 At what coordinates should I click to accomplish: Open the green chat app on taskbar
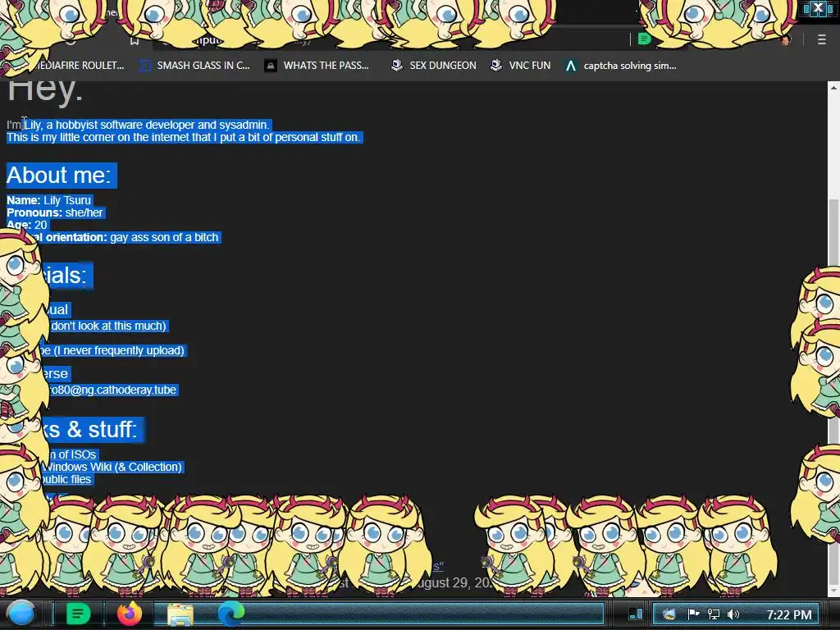[78, 614]
